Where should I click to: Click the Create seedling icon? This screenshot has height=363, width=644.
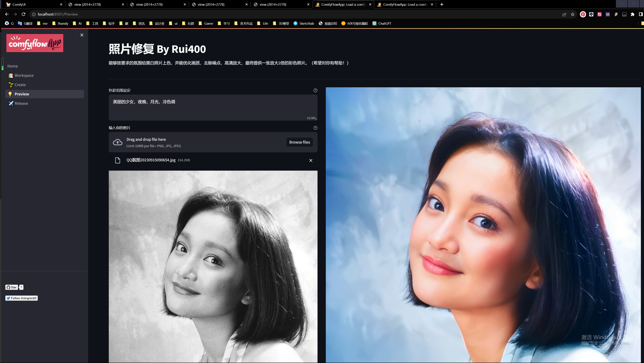(x=11, y=85)
